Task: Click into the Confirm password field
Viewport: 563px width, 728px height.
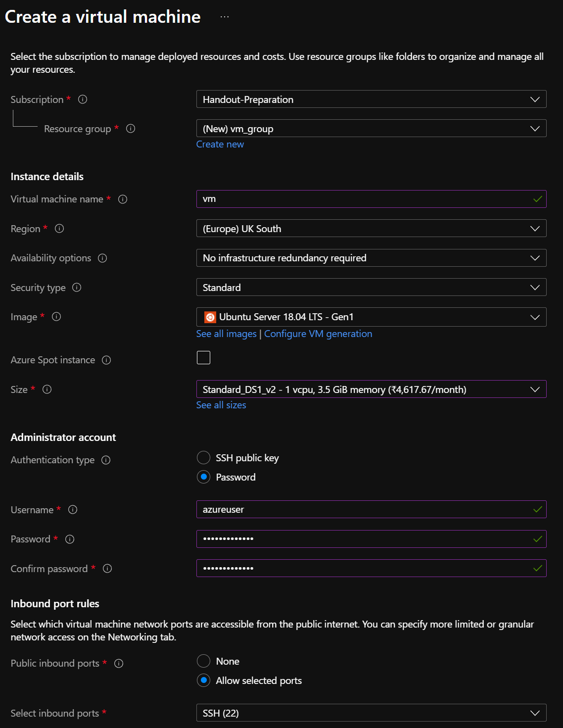Action: [372, 568]
